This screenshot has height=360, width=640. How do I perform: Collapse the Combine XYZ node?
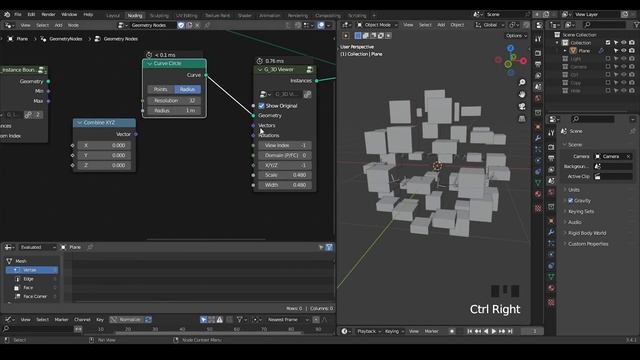click(x=80, y=123)
